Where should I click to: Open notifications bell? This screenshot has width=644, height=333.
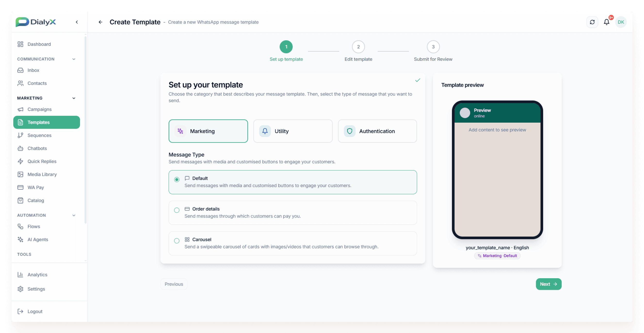606,22
